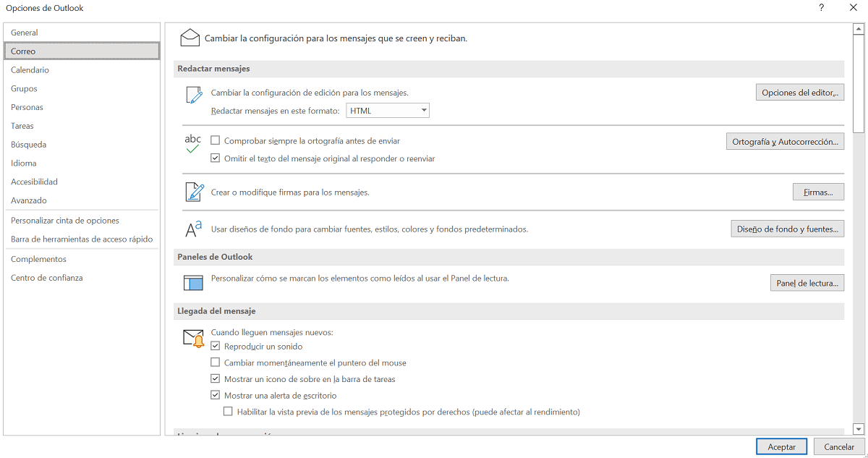The height and width of the screenshot is (458, 868).
Task: Uncheck Mostrar una alerta de escritorio
Action: [x=216, y=395]
